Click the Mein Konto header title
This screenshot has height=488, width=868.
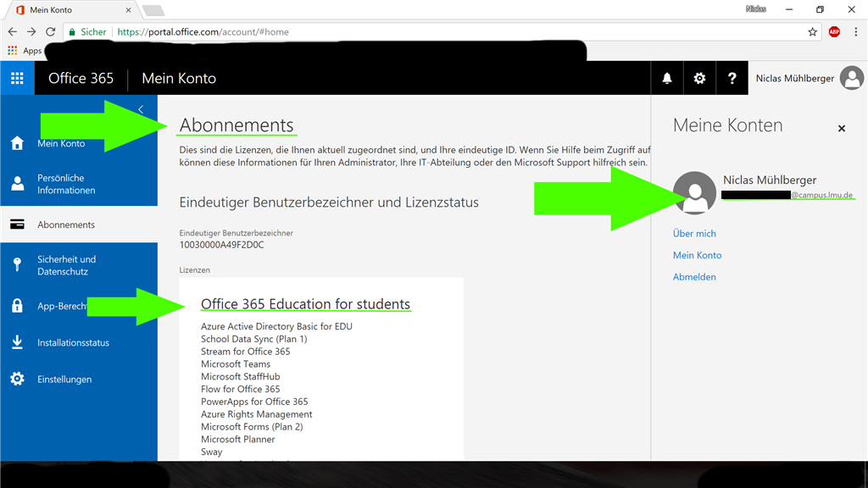point(179,79)
